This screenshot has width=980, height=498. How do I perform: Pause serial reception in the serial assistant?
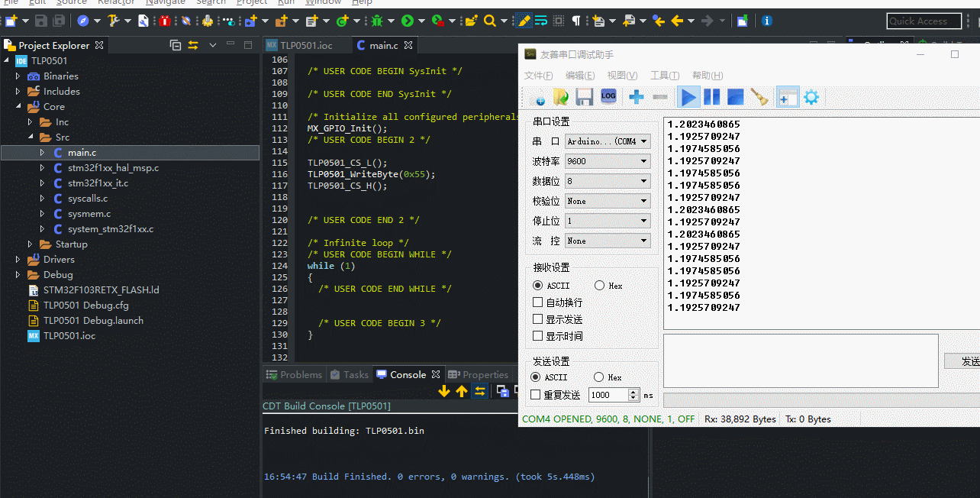click(x=712, y=97)
